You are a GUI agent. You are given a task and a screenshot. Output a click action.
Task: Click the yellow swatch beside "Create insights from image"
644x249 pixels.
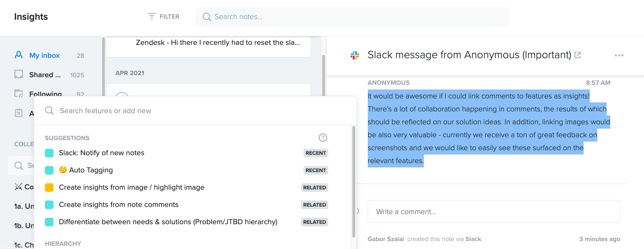[x=49, y=187]
